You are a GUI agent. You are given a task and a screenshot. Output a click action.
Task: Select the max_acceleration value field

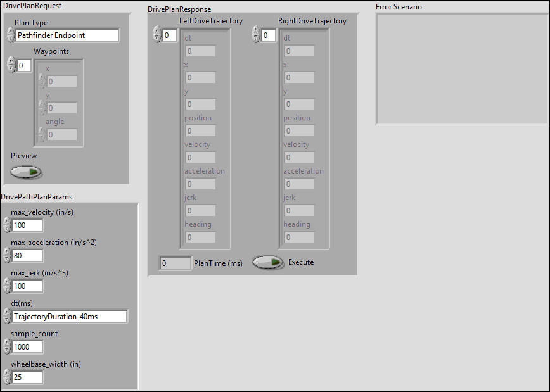pyautogui.click(x=27, y=256)
